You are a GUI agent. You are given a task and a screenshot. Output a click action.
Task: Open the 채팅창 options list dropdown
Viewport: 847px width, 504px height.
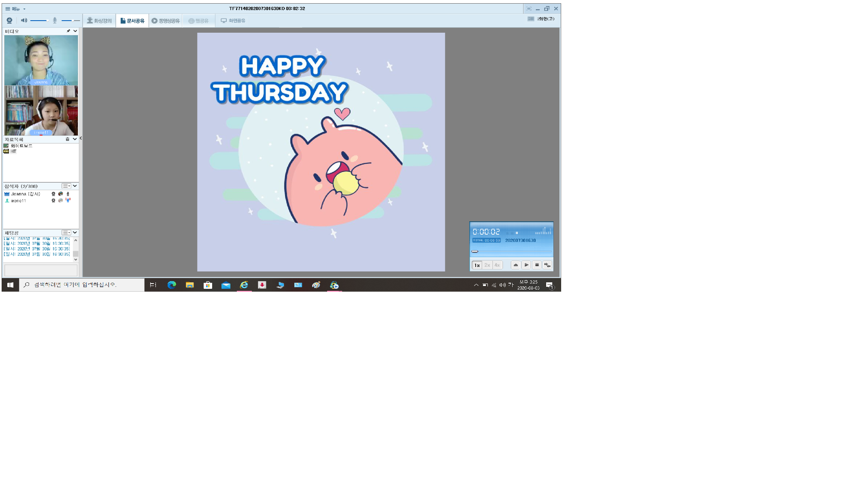coord(66,233)
